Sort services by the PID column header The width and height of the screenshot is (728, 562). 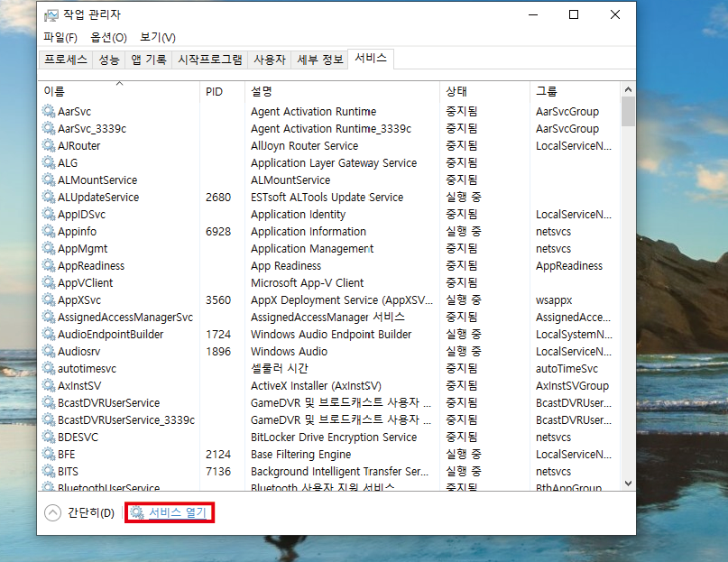point(223,91)
